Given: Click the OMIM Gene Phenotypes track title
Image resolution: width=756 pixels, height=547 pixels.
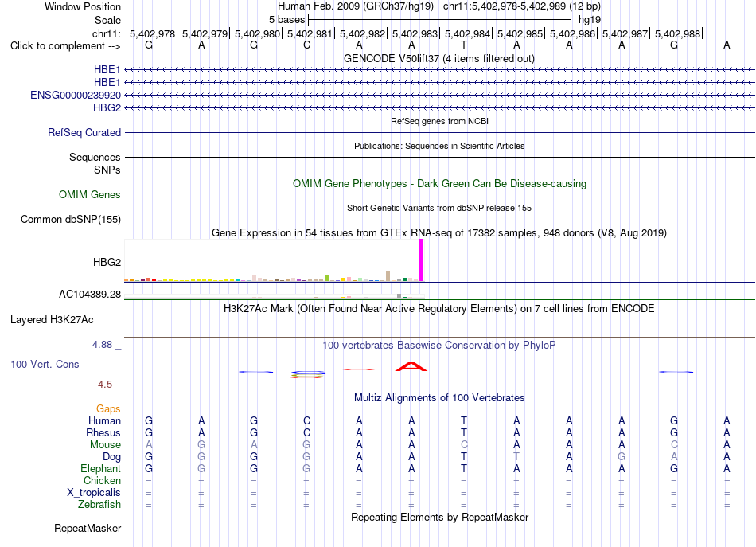Looking at the screenshot, I should point(439,183).
